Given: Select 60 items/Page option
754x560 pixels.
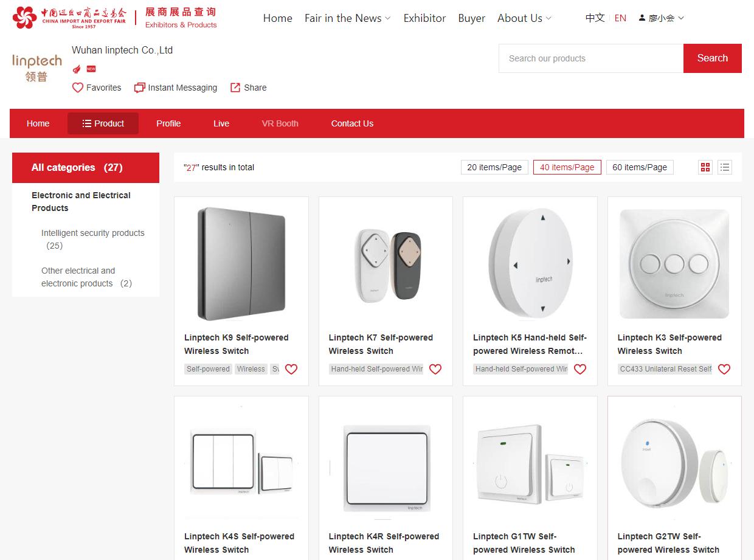Looking at the screenshot, I should (x=640, y=167).
